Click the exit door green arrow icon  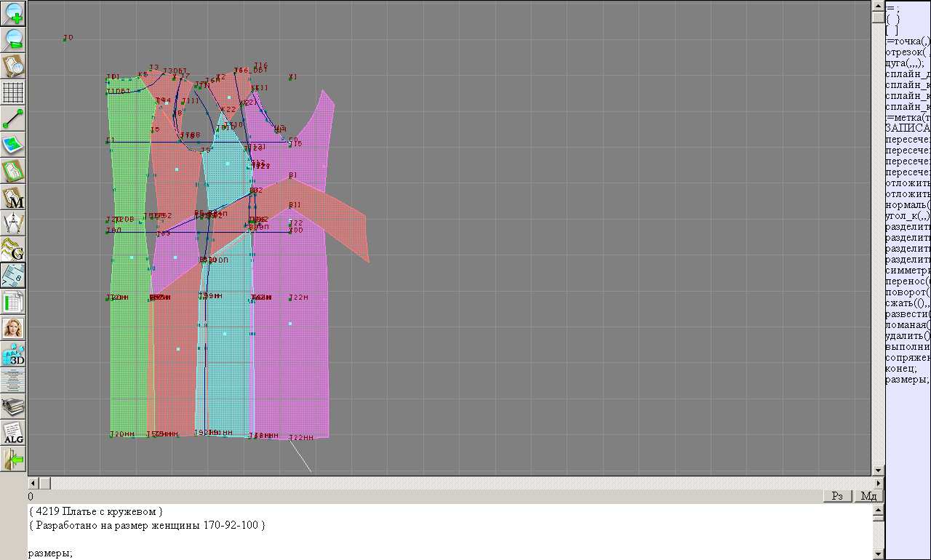13,459
